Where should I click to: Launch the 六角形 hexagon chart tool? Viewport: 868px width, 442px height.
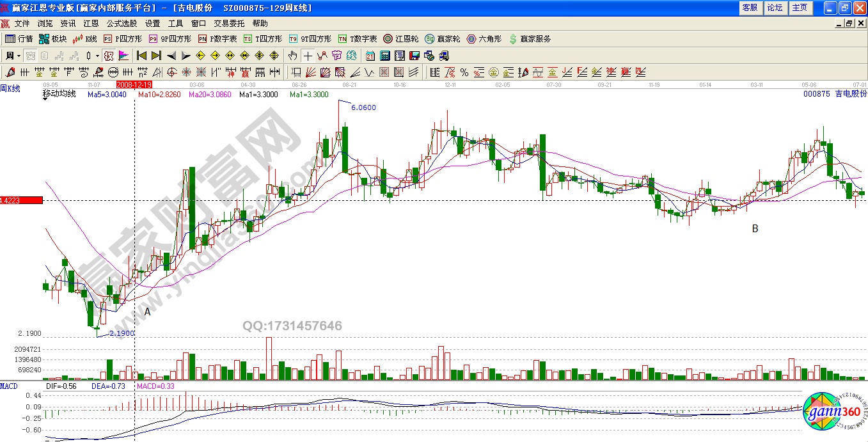click(x=485, y=39)
